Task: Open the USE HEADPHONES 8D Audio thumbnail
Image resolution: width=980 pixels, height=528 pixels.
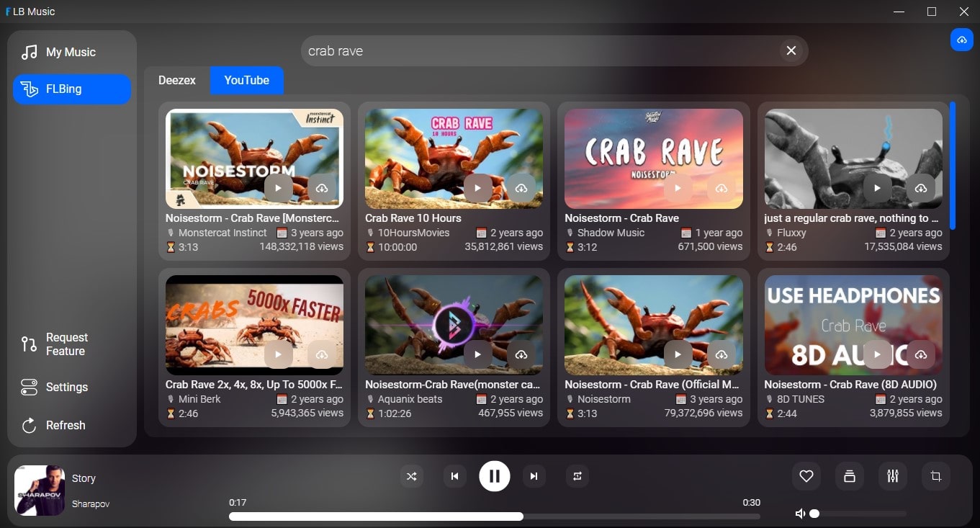Action: pyautogui.click(x=853, y=325)
